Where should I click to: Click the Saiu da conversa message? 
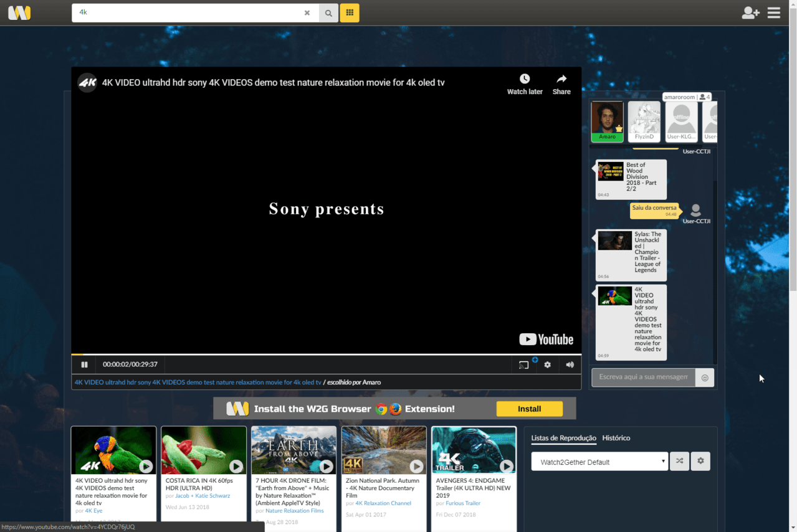coord(654,211)
